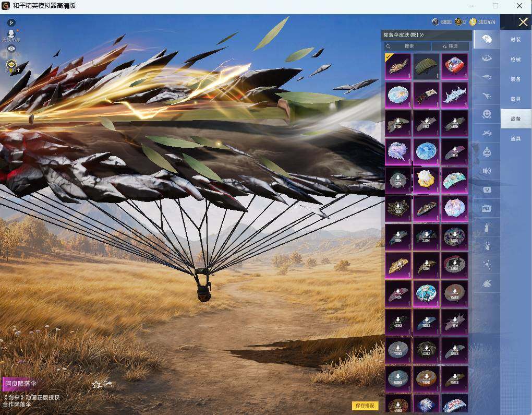Open the roast chicken category icon
The image size is (532, 415).
pos(487,283)
